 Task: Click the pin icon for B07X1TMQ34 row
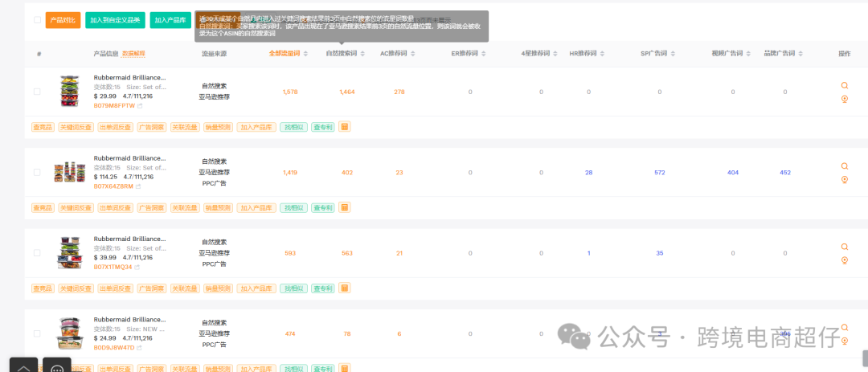click(844, 261)
